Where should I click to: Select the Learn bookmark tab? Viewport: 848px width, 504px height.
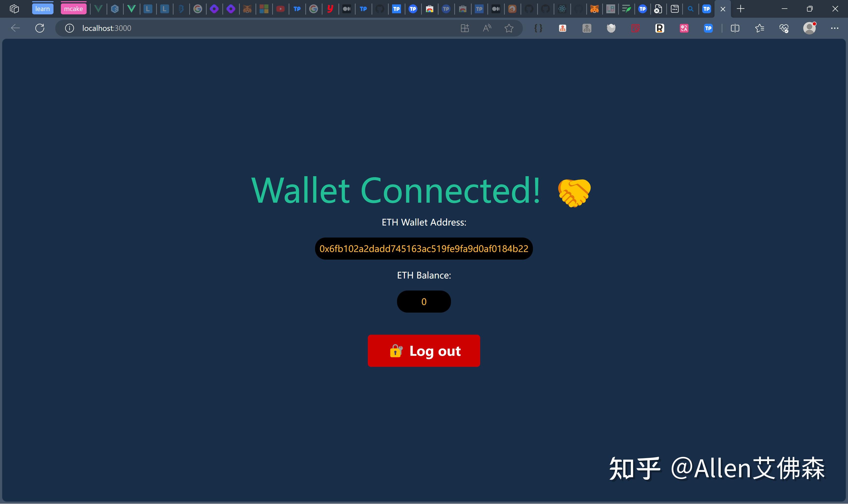tap(42, 8)
